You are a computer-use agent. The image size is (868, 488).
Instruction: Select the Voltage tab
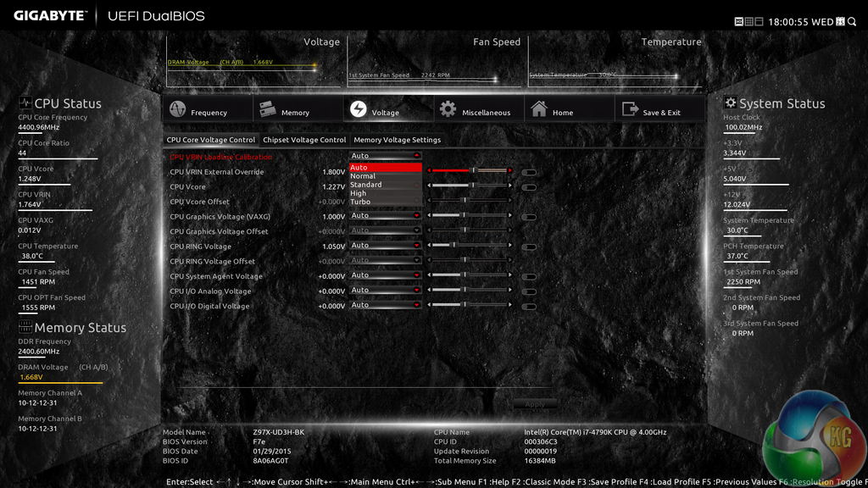point(388,109)
